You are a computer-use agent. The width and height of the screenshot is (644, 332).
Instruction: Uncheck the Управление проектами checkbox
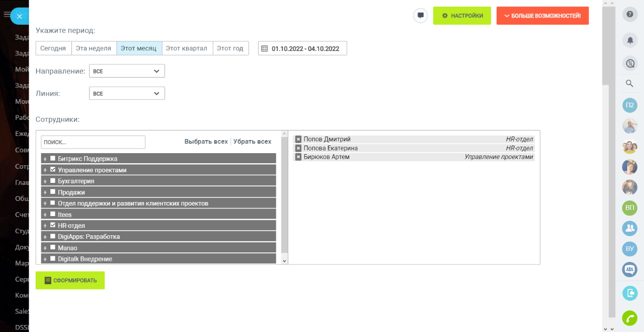tap(53, 170)
